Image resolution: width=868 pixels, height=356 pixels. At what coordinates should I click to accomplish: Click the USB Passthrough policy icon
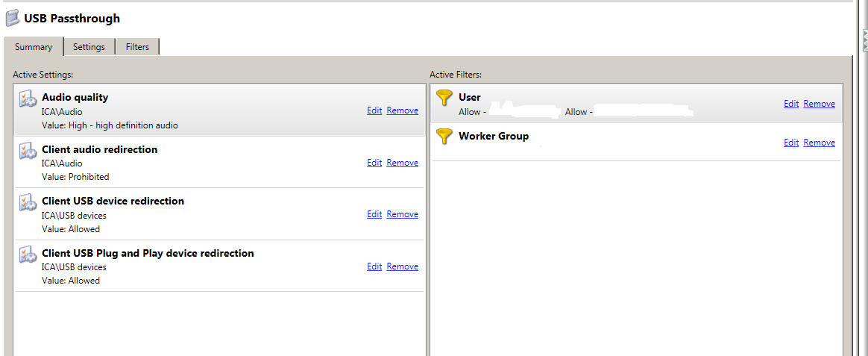pos(13,18)
